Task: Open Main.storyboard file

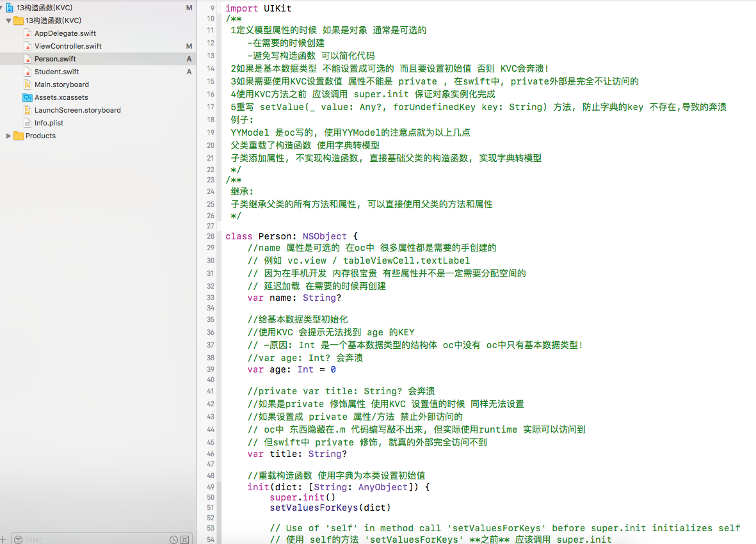Action: pos(61,84)
